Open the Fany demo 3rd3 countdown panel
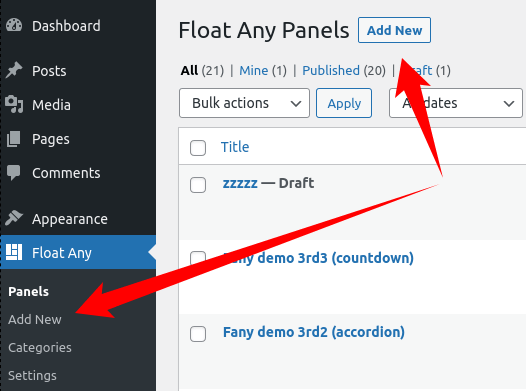526x391 pixels. point(318,258)
